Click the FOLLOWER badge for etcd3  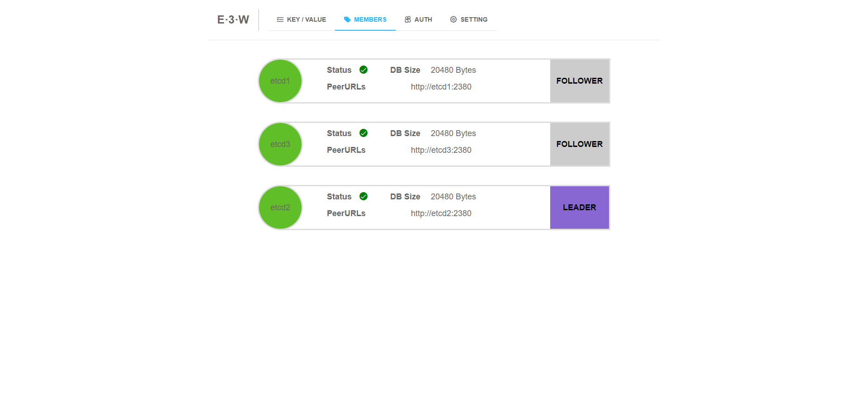click(x=580, y=144)
